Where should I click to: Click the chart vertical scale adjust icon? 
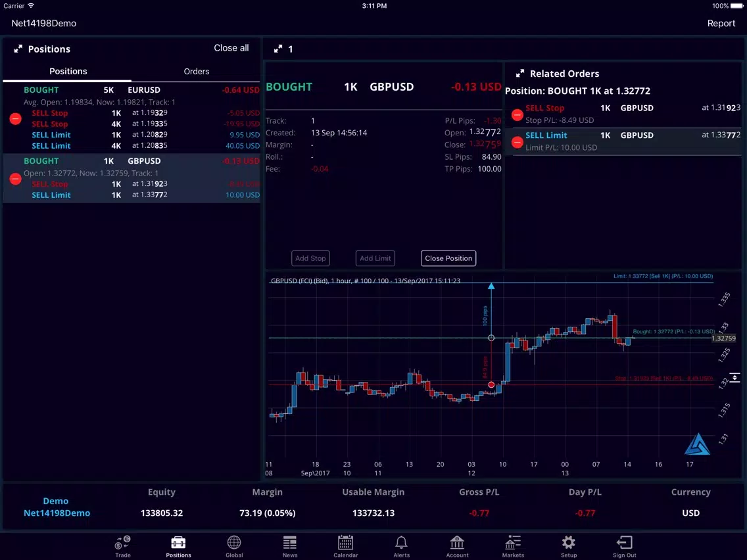pos(735,378)
